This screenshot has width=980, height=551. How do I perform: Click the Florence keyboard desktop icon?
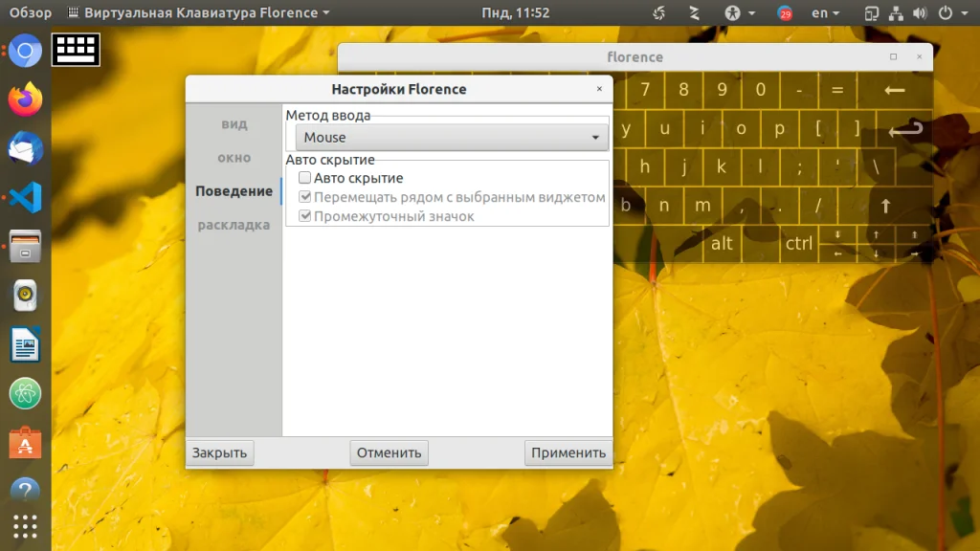coord(76,50)
